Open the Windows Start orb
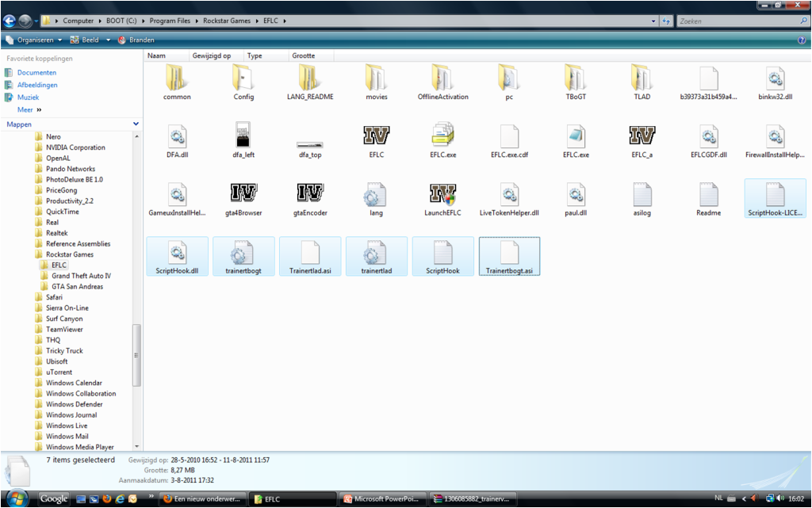The width and height of the screenshot is (812, 508). (17, 498)
